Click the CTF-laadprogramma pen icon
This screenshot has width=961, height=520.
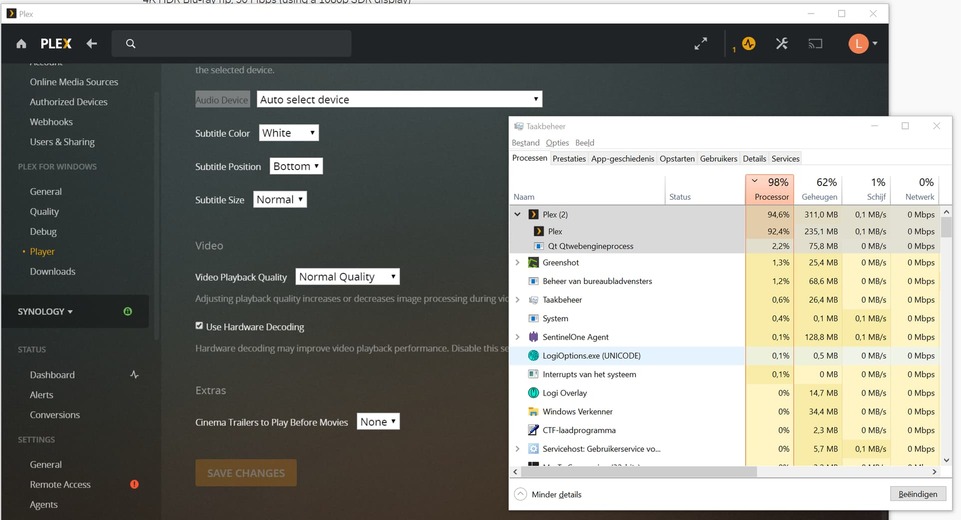[x=533, y=430]
